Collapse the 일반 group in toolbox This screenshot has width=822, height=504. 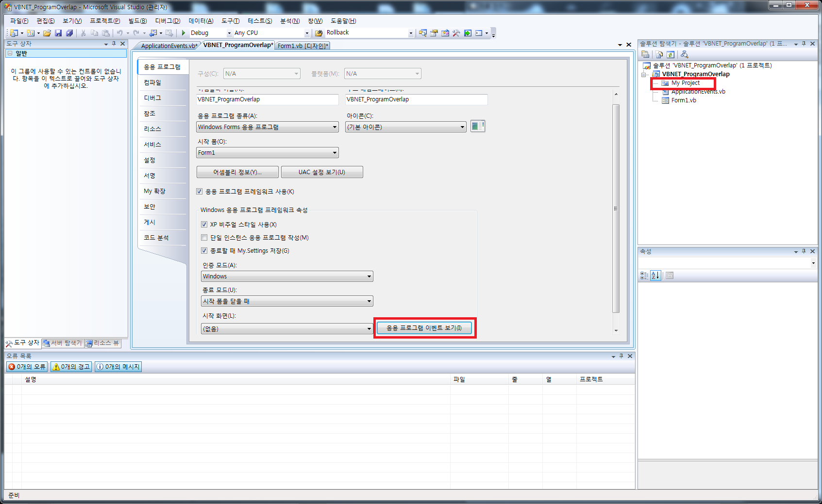[10, 53]
